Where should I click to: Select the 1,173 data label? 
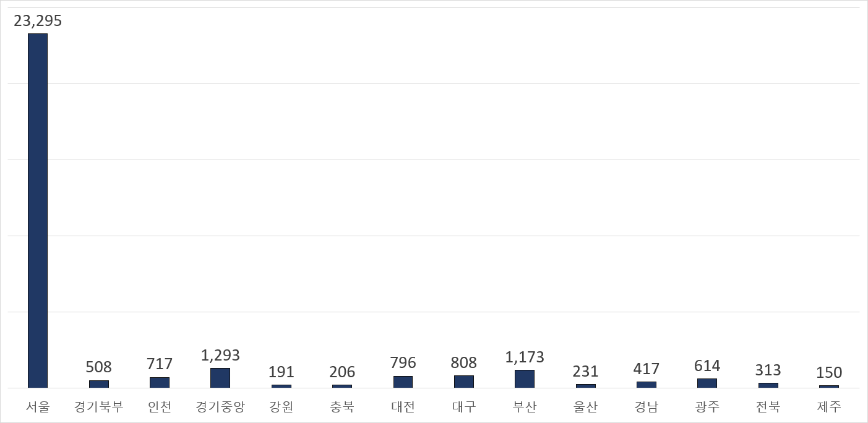(525, 357)
